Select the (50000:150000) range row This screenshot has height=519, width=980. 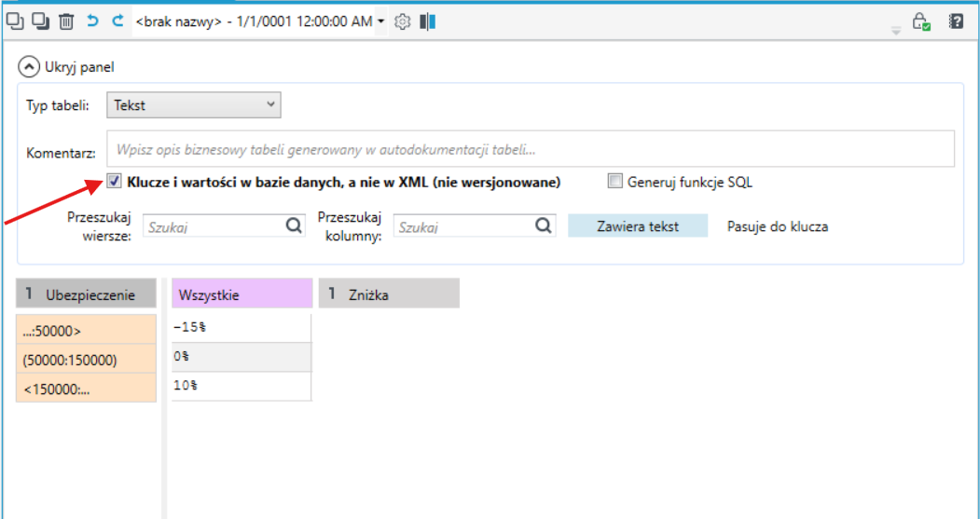(x=86, y=359)
